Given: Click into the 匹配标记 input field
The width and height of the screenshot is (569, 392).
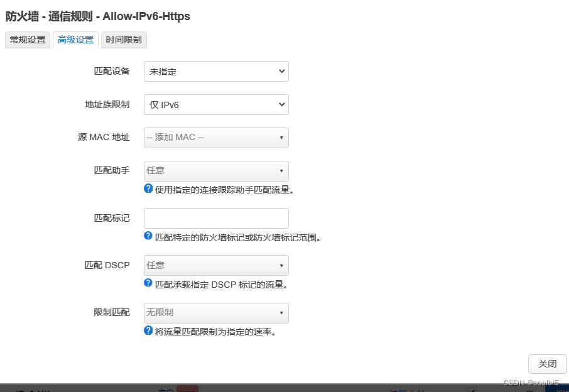Looking at the screenshot, I should (x=216, y=218).
